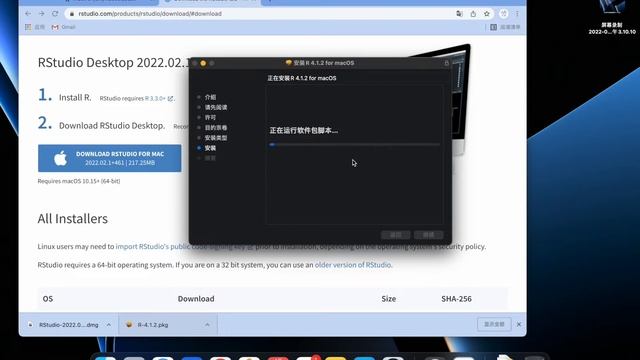This screenshot has width=640, height=360.
Task: Select the 介绍 step in installer sidebar
Action: [210, 97]
